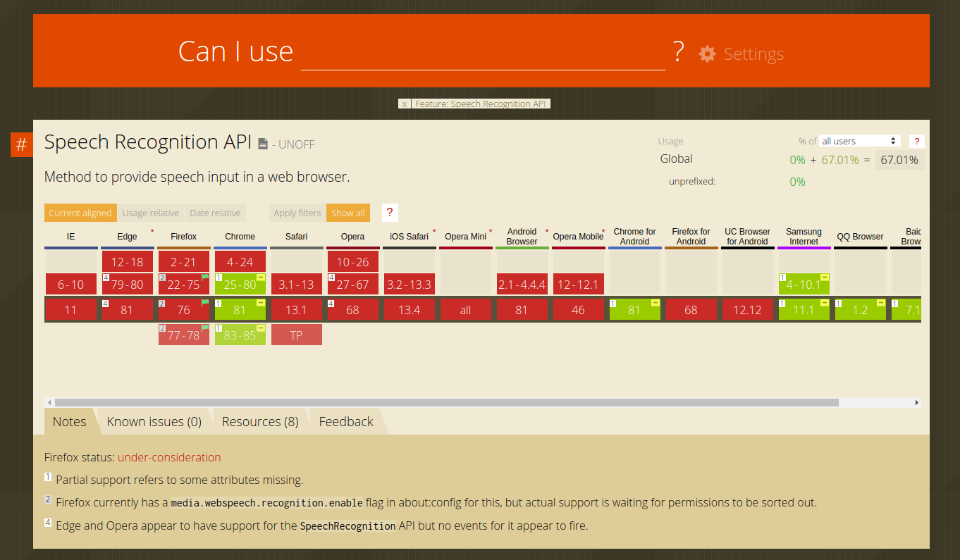Click the usage help question mark
960x560 pixels.
pos(916,141)
